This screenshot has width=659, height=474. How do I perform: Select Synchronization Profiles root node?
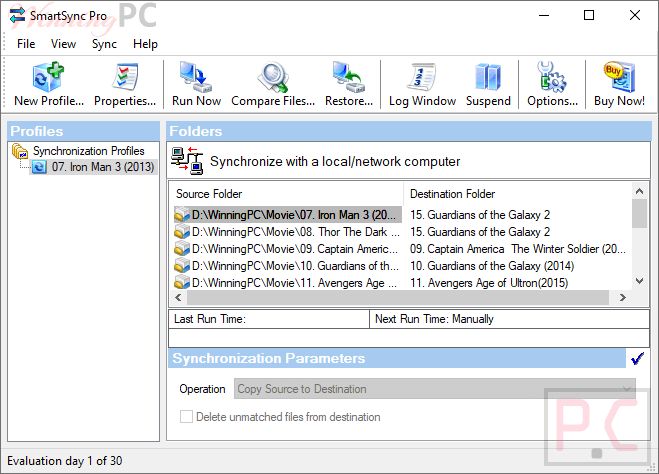coord(89,151)
